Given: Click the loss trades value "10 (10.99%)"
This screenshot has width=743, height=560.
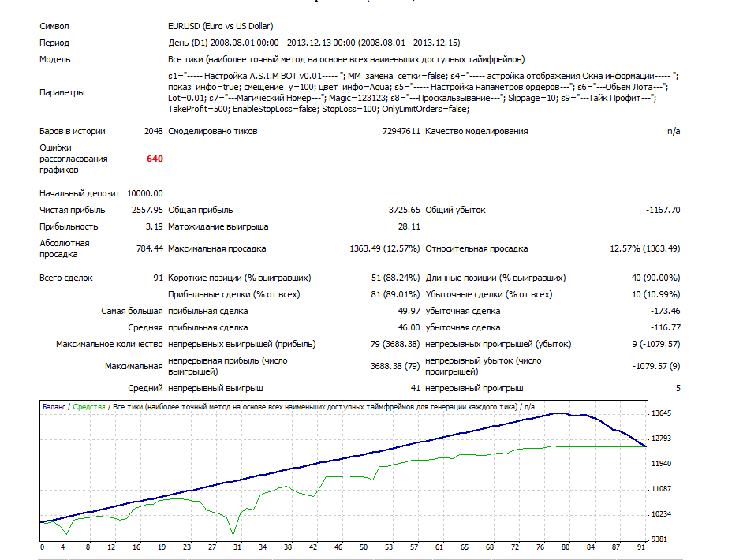Looking at the screenshot, I should [x=655, y=295].
